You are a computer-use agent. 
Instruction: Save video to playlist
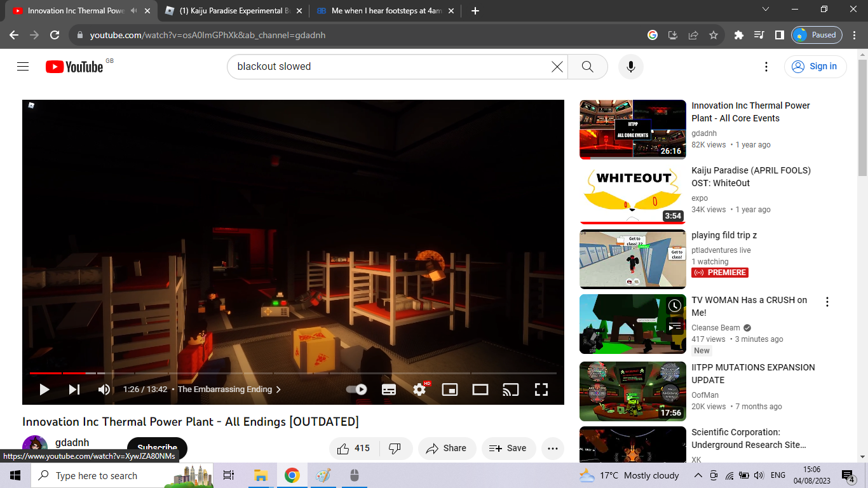point(508,449)
